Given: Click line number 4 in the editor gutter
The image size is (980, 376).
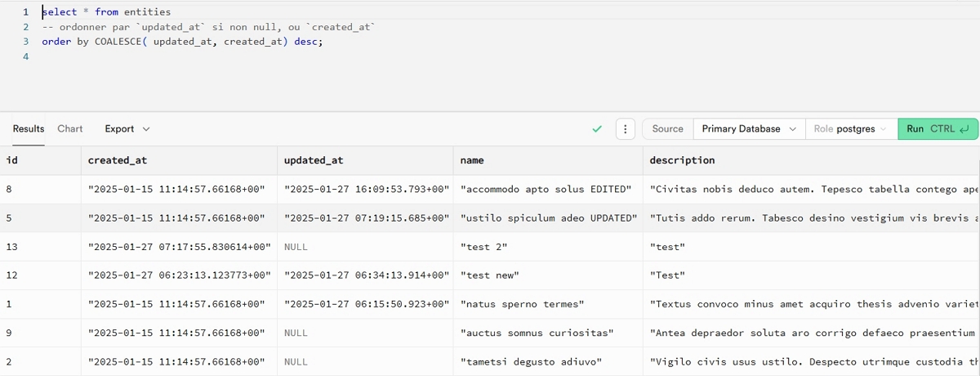Looking at the screenshot, I should (x=26, y=56).
